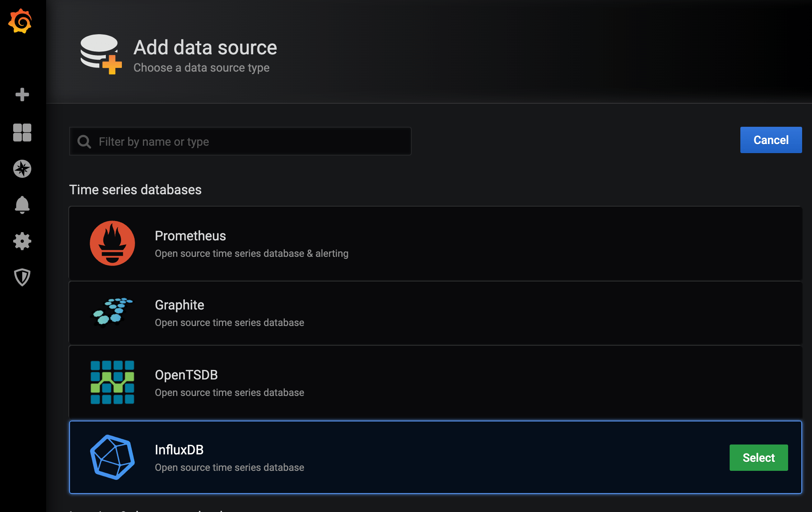Viewport: 812px width, 512px height.
Task: Click the Add data source database icon
Action: (x=100, y=54)
